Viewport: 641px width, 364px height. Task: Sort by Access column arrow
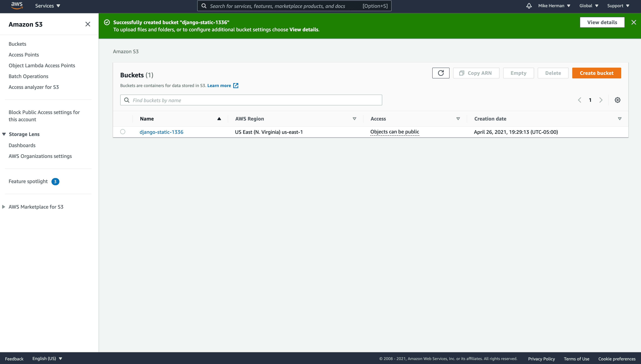click(458, 119)
